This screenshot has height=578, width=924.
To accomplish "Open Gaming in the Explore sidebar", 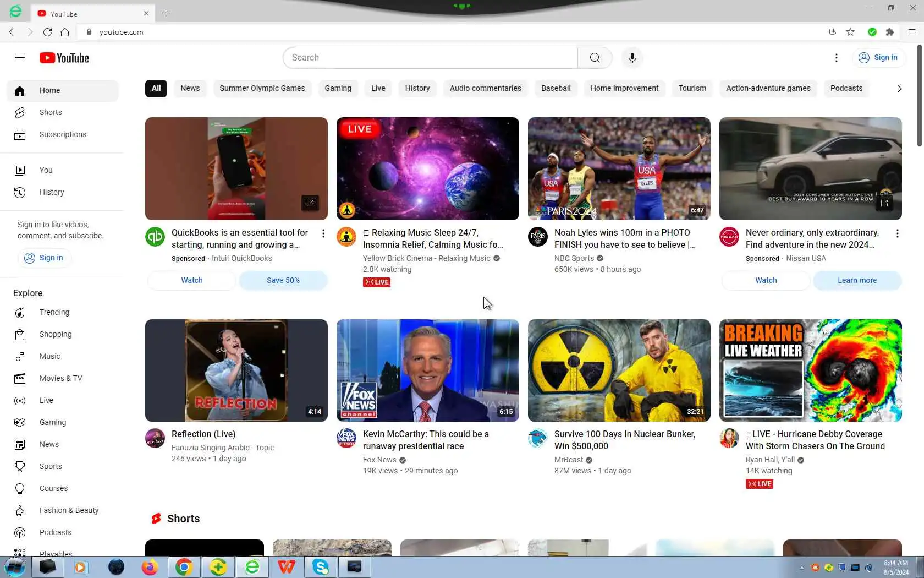I will click(62, 422).
